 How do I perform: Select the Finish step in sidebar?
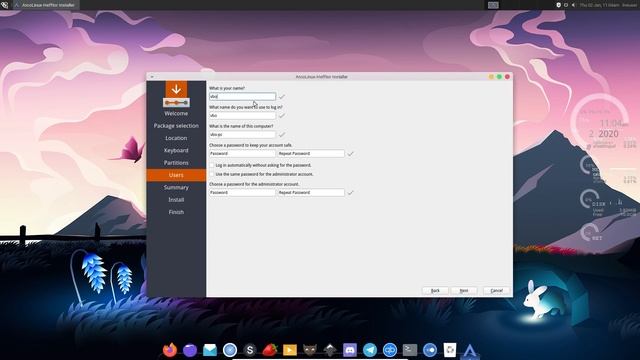point(176,212)
